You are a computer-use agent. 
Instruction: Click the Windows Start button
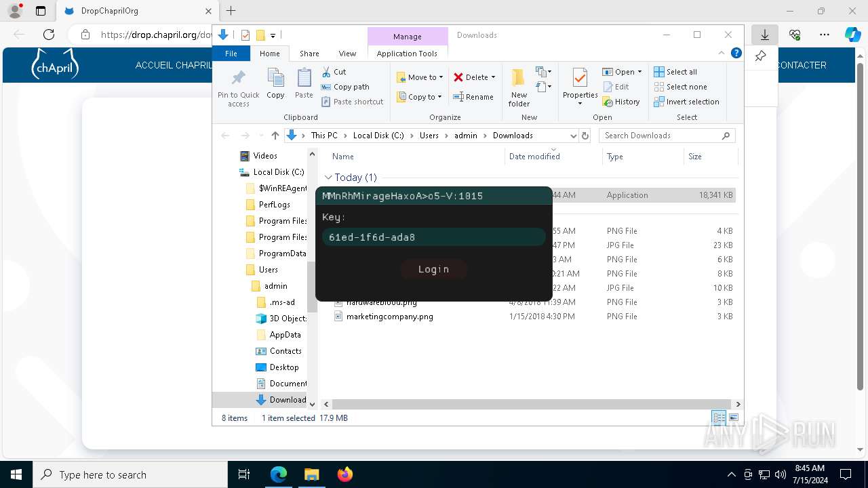[16, 474]
